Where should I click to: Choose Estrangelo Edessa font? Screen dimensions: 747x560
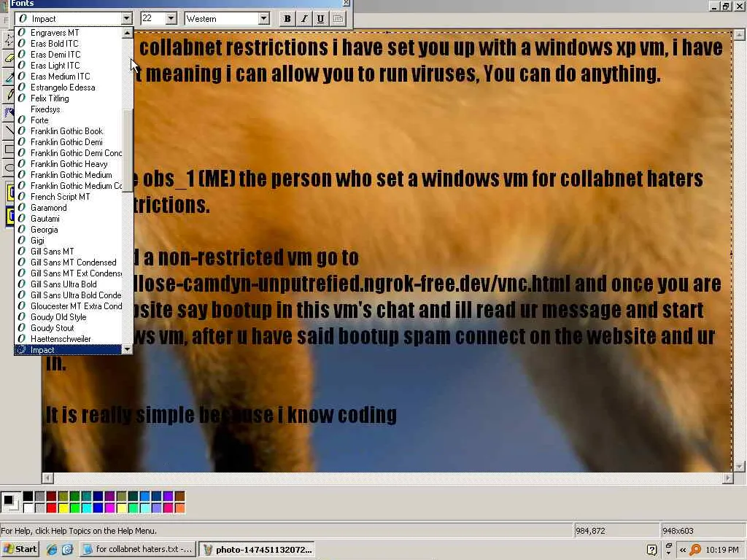tap(68, 87)
